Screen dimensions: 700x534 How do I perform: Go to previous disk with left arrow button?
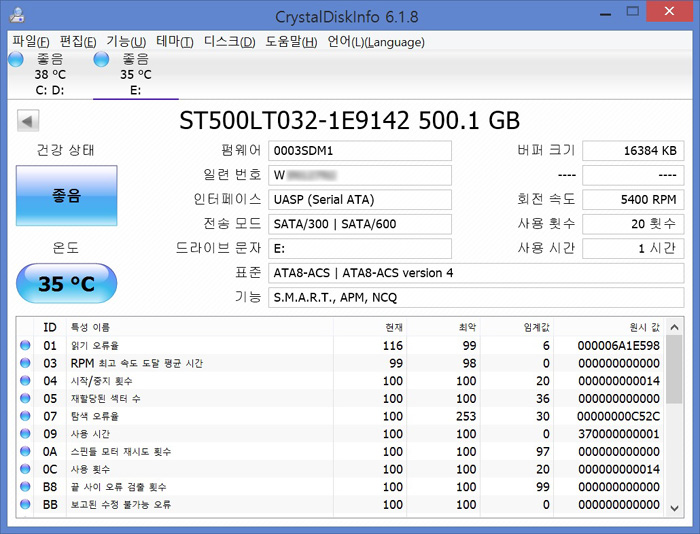(x=28, y=121)
